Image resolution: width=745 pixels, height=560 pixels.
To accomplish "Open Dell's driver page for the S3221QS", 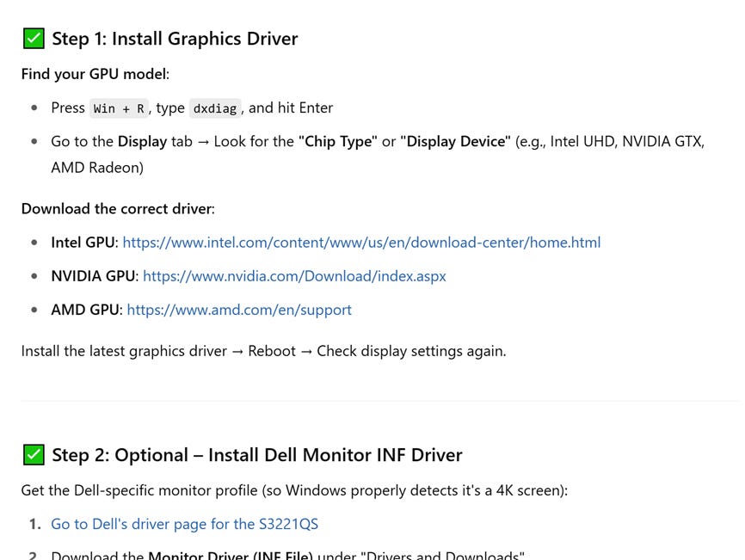I will coord(184,524).
